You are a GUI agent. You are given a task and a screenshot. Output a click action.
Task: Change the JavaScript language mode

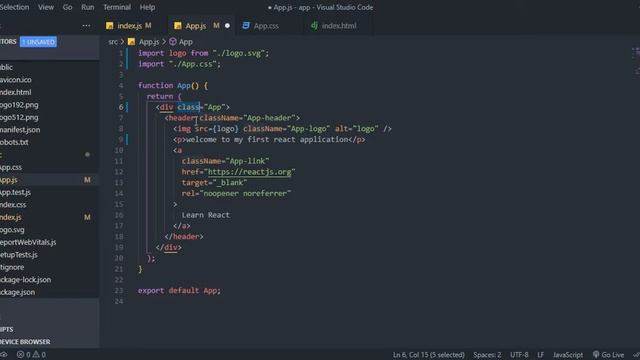point(568,355)
